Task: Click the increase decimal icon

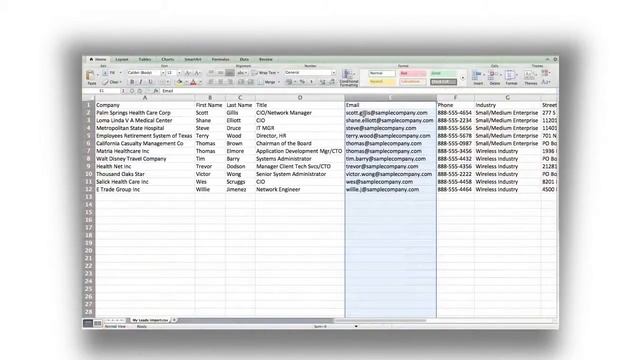Action: tap(322, 82)
